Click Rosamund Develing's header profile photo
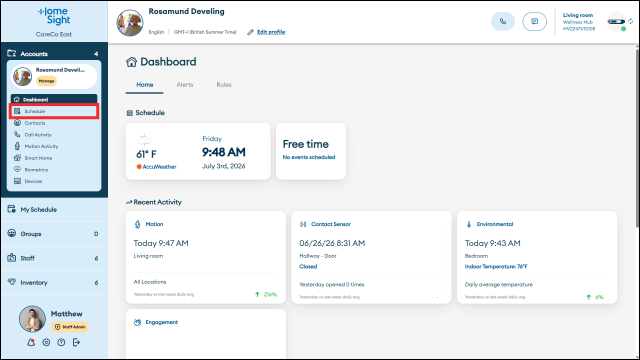Image resolution: width=640 pixels, height=360 pixels. (x=130, y=23)
